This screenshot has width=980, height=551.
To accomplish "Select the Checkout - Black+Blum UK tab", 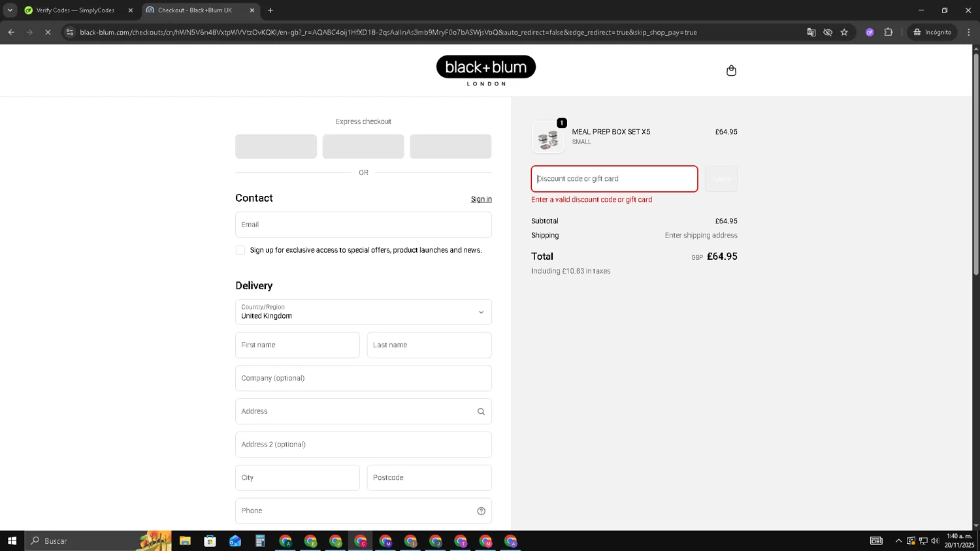I will click(195, 10).
